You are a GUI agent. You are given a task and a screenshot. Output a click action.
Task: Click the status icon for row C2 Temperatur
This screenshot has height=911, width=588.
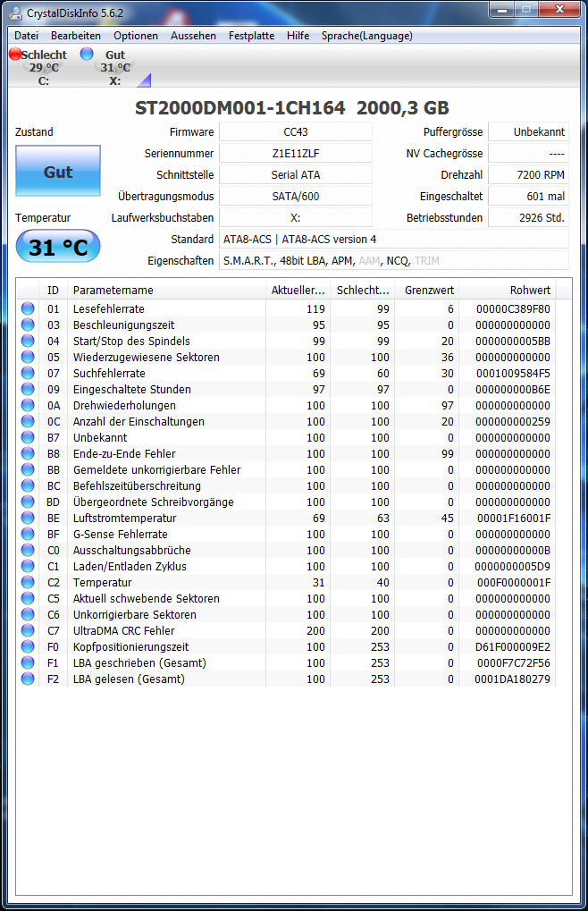click(28, 582)
